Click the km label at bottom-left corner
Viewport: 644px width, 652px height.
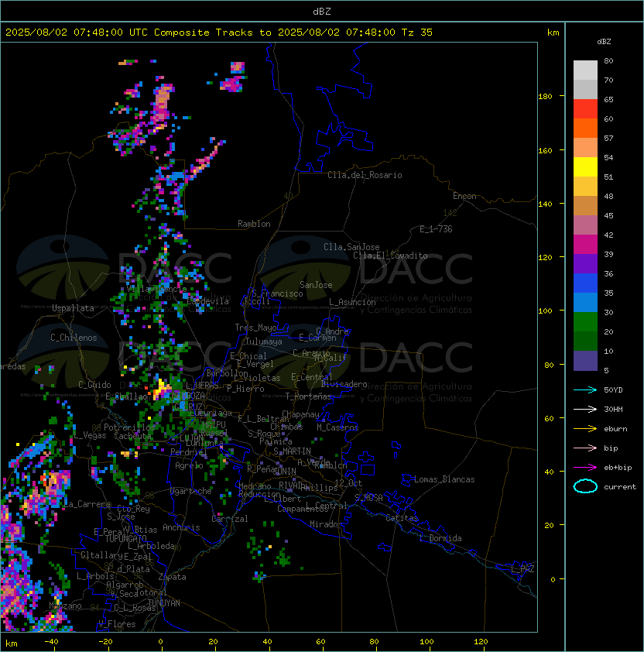pos(12,643)
